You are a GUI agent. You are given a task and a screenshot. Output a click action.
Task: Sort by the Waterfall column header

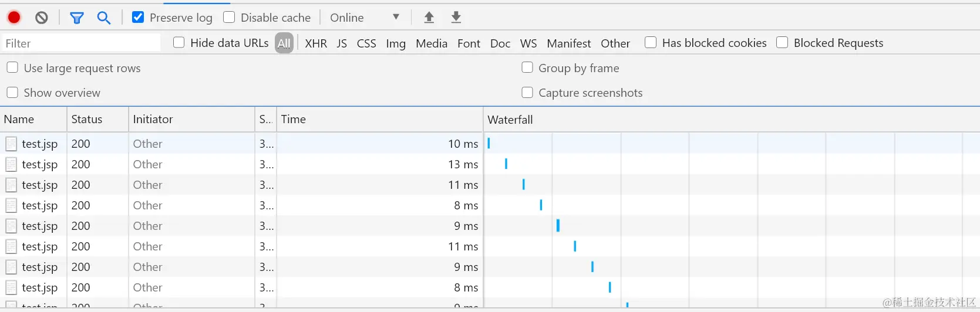510,120
